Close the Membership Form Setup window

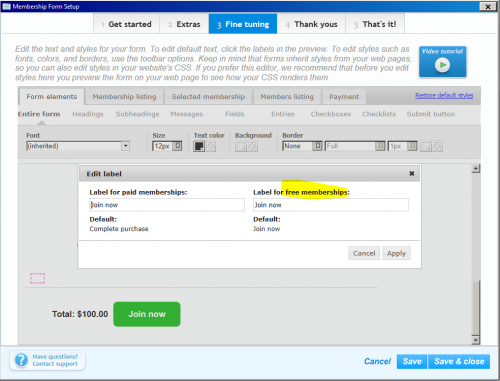point(488,6)
